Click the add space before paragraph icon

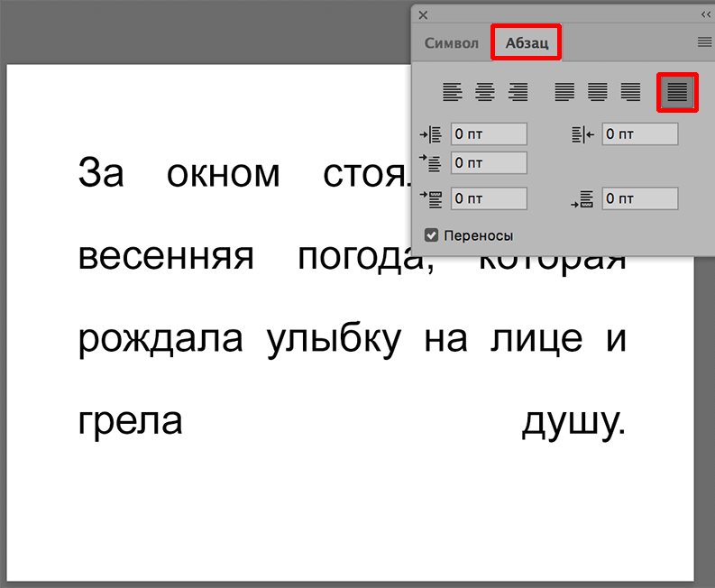tap(430, 199)
